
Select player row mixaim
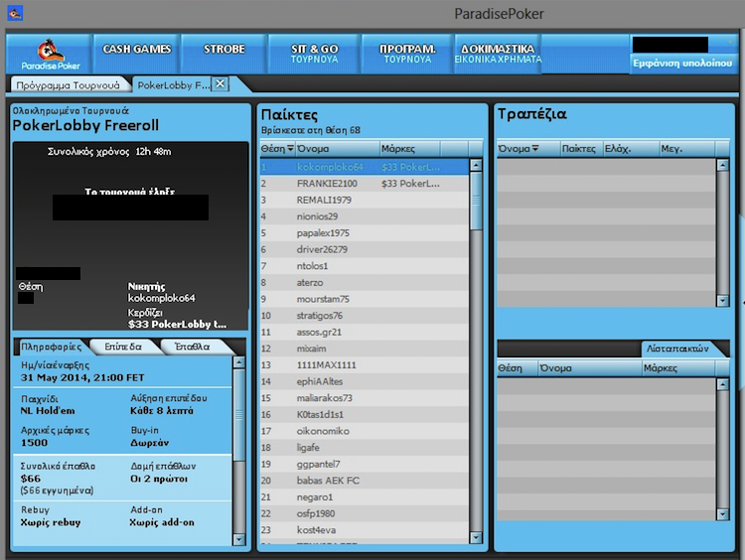point(364,349)
